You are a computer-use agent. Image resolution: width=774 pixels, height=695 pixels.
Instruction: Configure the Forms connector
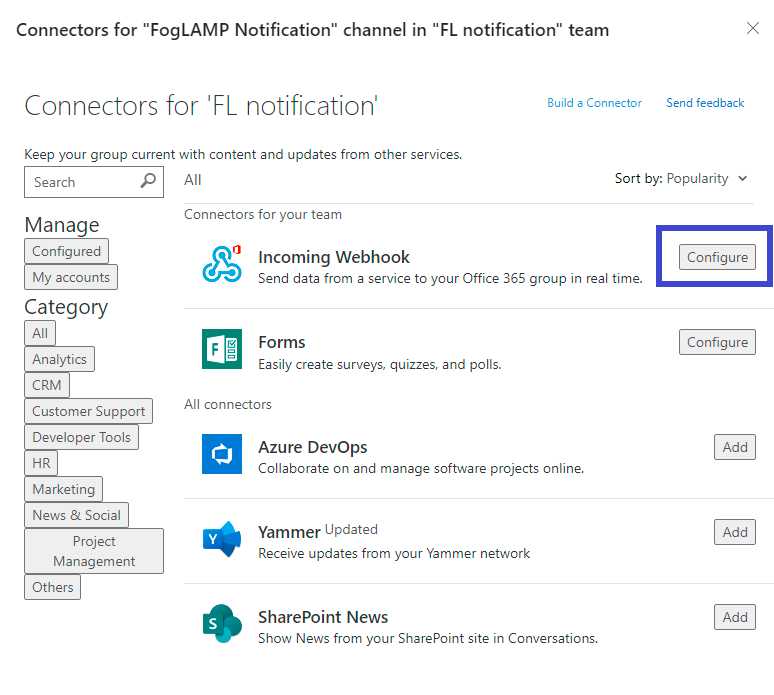click(x=717, y=342)
